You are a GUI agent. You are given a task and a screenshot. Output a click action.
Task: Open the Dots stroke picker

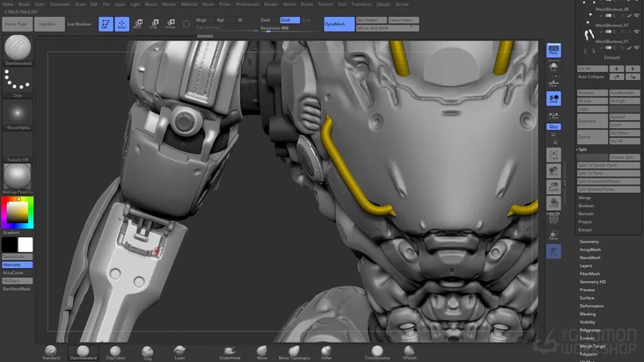click(x=18, y=83)
